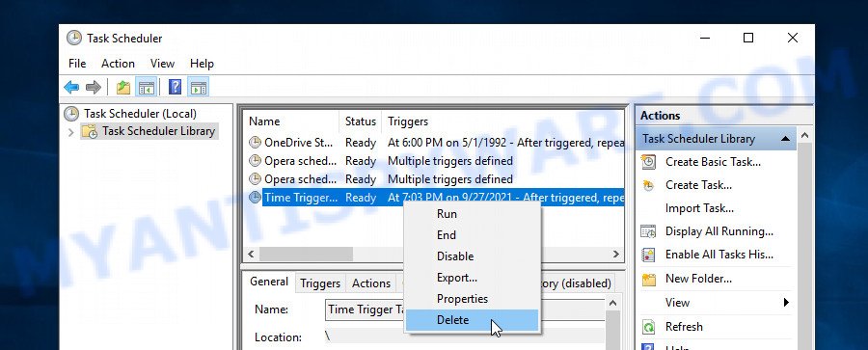Click Ready status of the OneDrive task

coord(361,143)
